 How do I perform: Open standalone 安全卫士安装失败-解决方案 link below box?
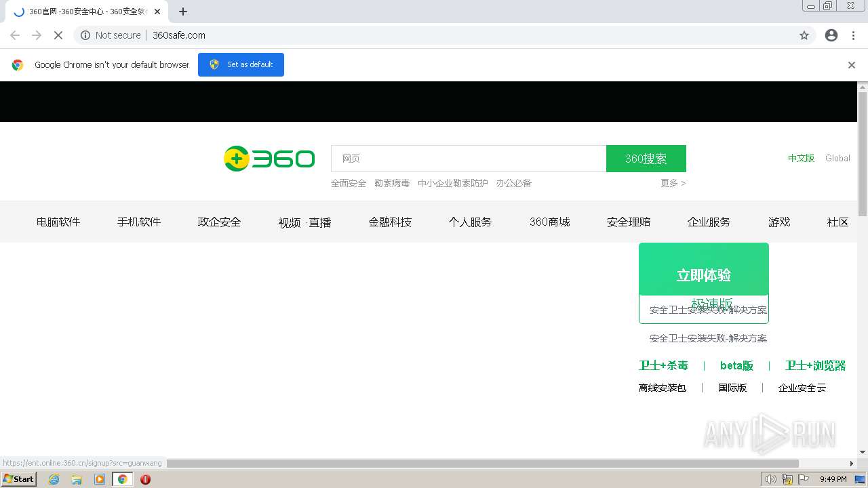pyautogui.click(x=708, y=338)
